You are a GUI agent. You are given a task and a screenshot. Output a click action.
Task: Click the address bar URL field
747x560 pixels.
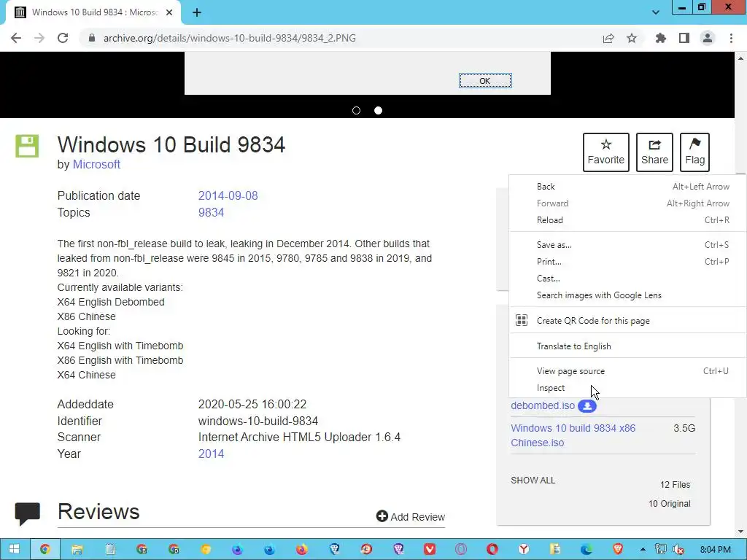tap(343, 38)
